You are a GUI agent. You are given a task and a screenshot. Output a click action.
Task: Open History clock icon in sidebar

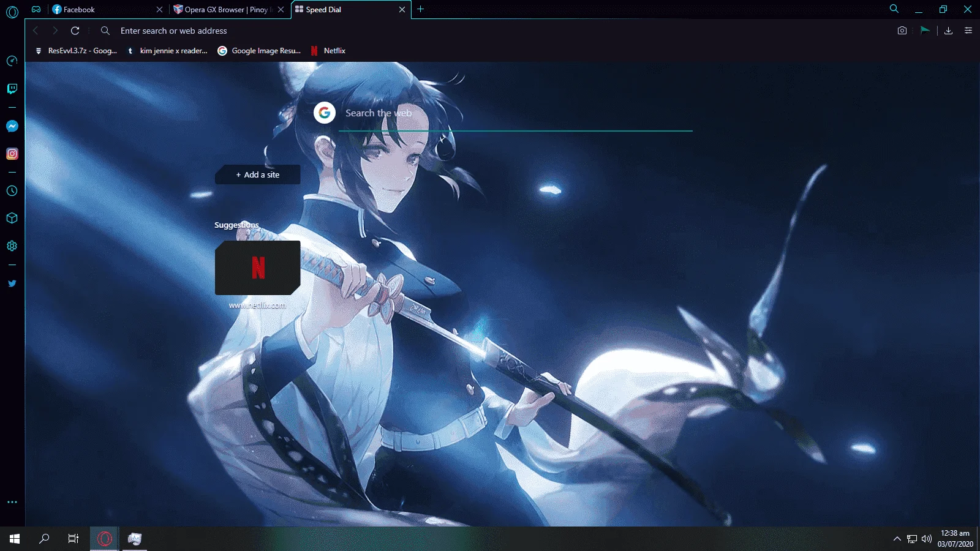[12, 190]
